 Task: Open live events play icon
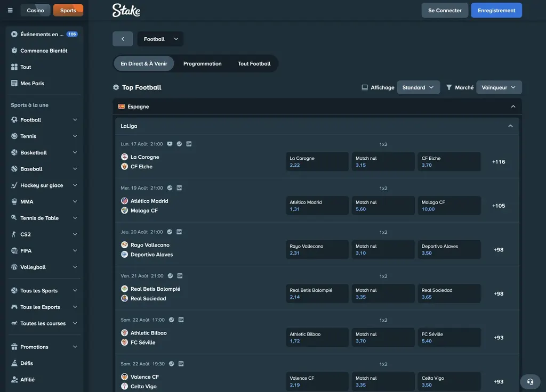pyautogui.click(x=14, y=34)
